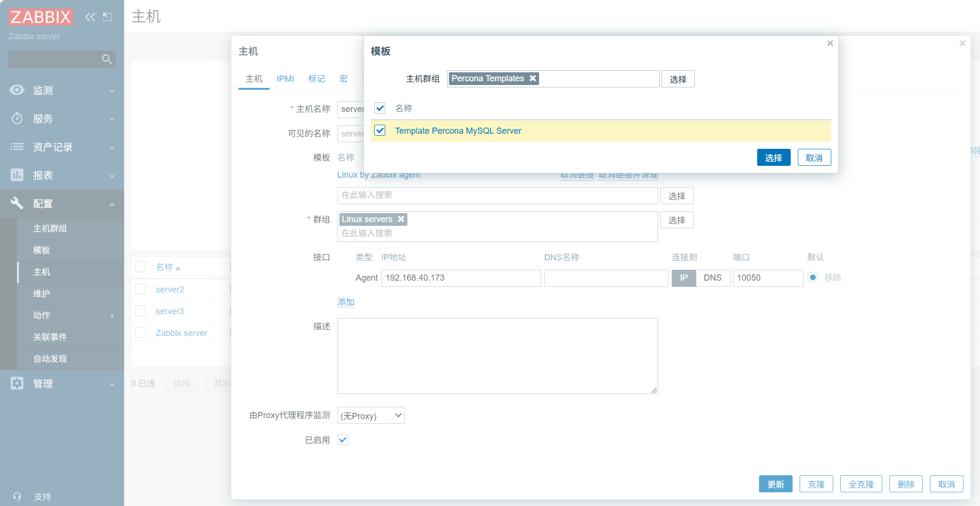Click the 添加 interface link

pyautogui.click(x=346, y=302)
